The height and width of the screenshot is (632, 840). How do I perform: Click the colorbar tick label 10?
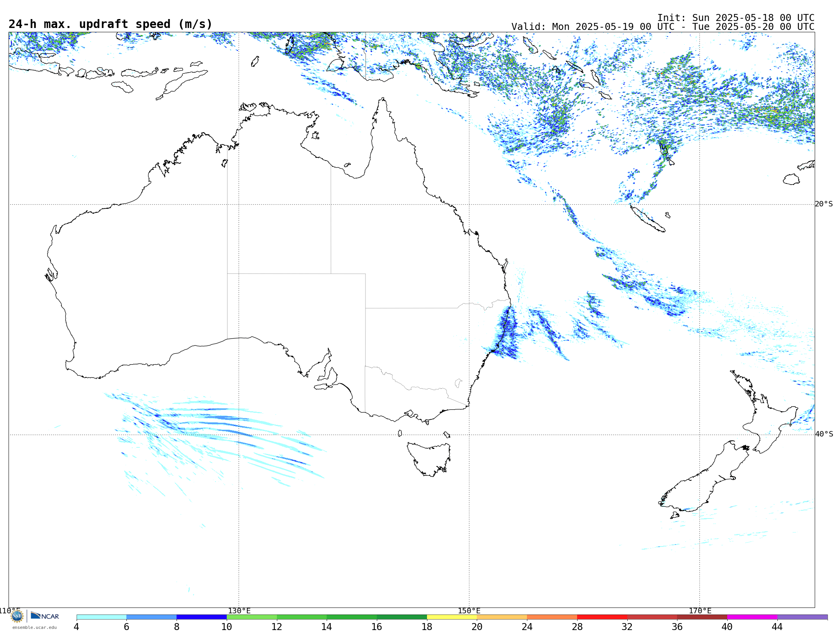pyautogui.click(x=227, y=627)
